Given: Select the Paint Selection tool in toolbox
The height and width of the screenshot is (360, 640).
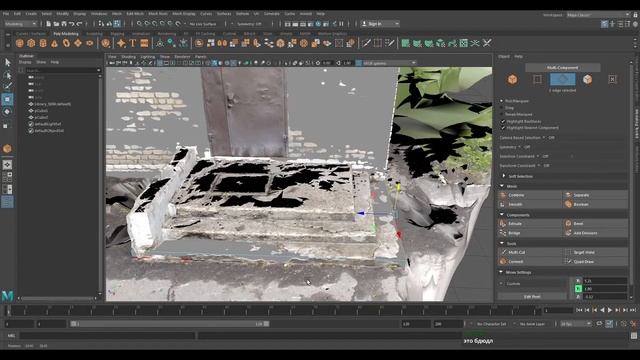Looking at the screenshot, I should click(x=7, y=86).
